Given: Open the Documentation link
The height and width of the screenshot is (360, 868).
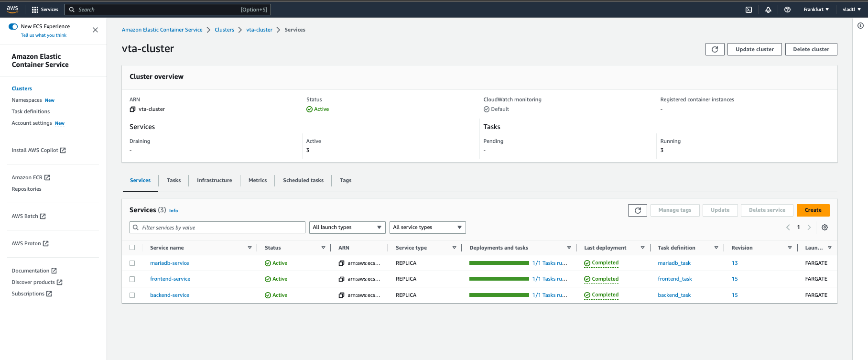Looking at the screenshot, I should coord(34,271).
